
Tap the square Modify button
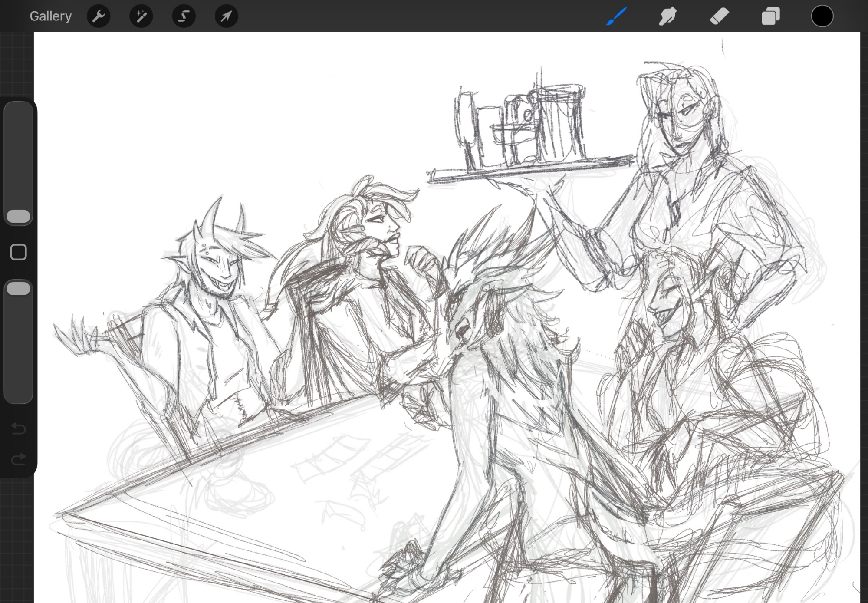click(18, 252)
